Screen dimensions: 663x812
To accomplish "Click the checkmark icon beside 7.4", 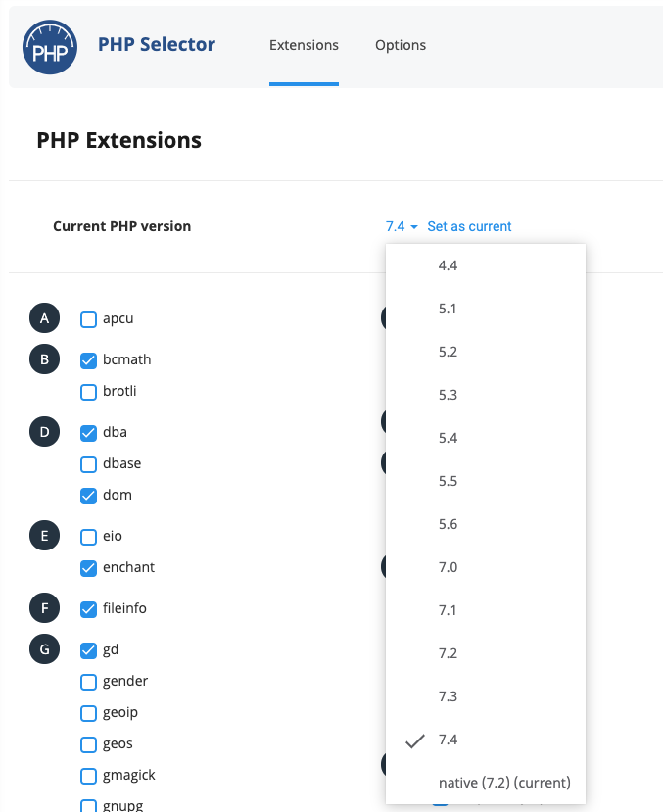I will point(415,741).
